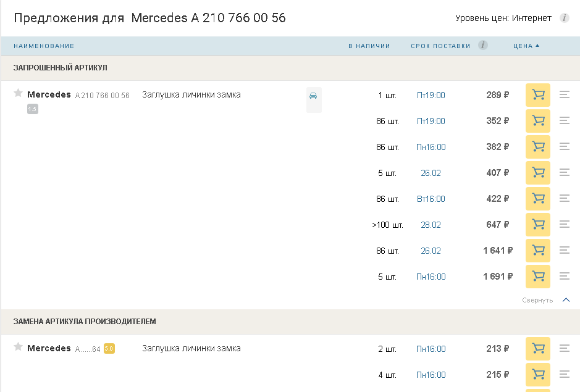Click masked article number A......64
Viewport: 580px width, 392px height.
88,349
